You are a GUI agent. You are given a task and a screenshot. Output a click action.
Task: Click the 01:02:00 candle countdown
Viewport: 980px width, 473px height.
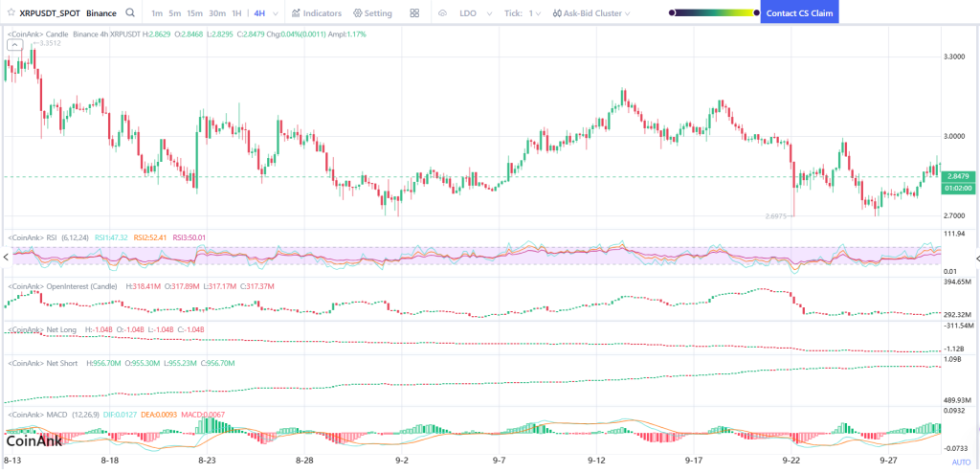[958, 187]
